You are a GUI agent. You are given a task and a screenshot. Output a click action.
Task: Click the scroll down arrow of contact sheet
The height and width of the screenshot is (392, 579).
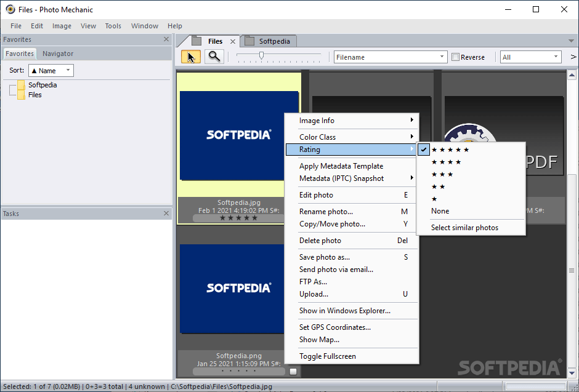point(572,373)
